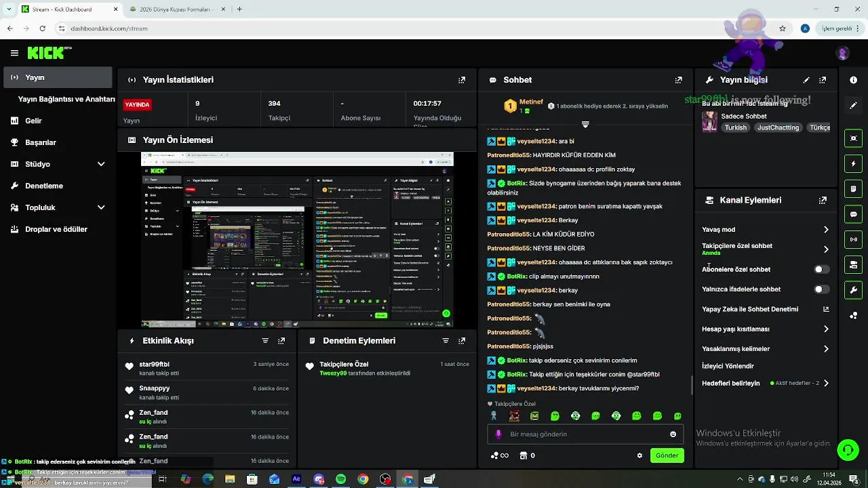The width and height of the screenshot is (868, 488).
Task: Open chat settings gear next to Gönder
Action: [x=639, y=455]
